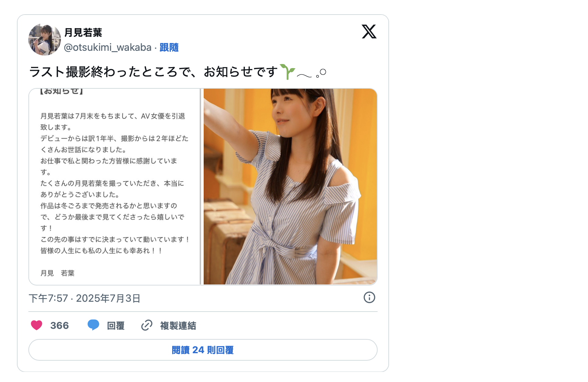Click the 跟隨 follow link
This screenshot has height=382, width=588.
169,47
